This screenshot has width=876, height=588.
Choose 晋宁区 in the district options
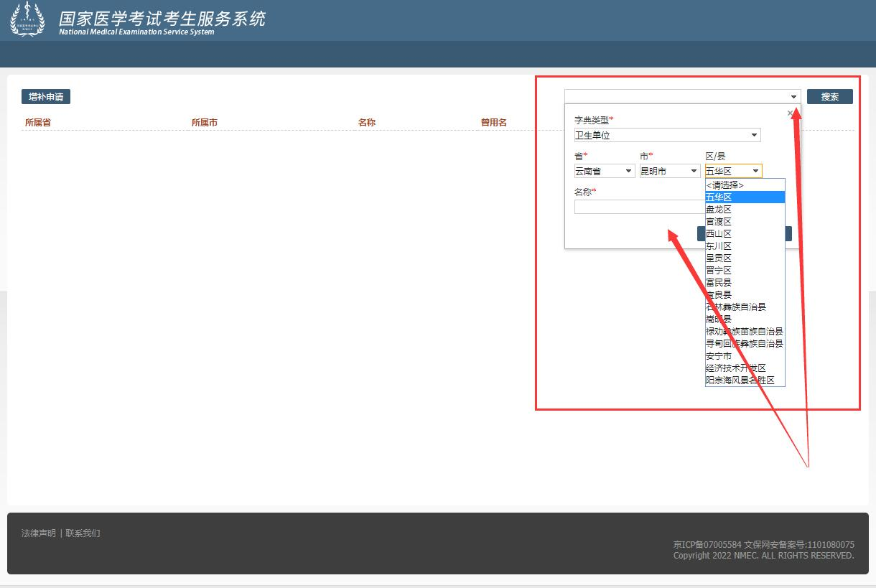tap(719, 271)
